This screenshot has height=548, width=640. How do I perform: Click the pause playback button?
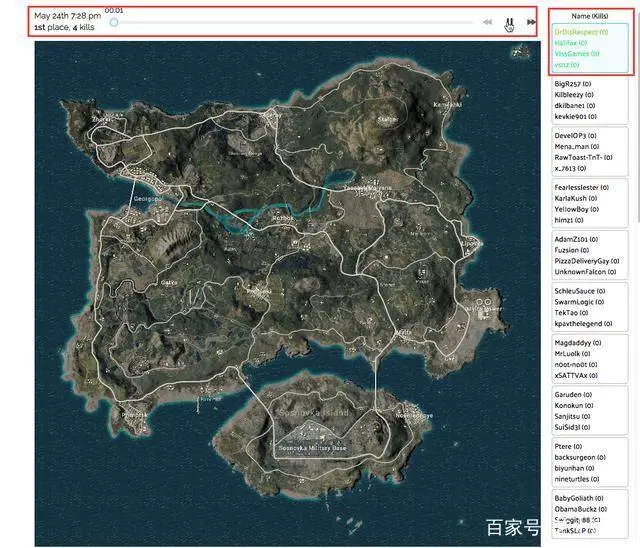click(x=509, y=22)
